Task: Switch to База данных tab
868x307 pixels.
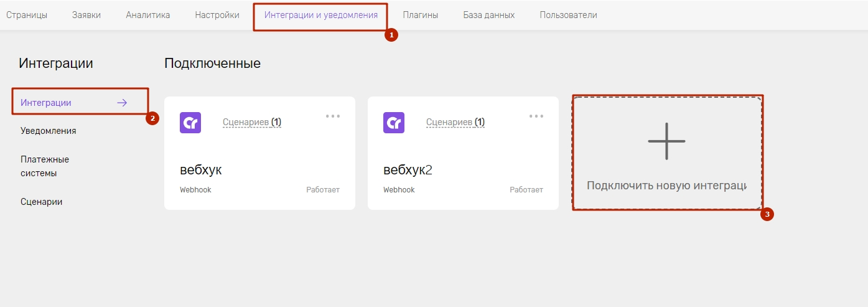Action: pyautogui.click(x=489, y=15)
